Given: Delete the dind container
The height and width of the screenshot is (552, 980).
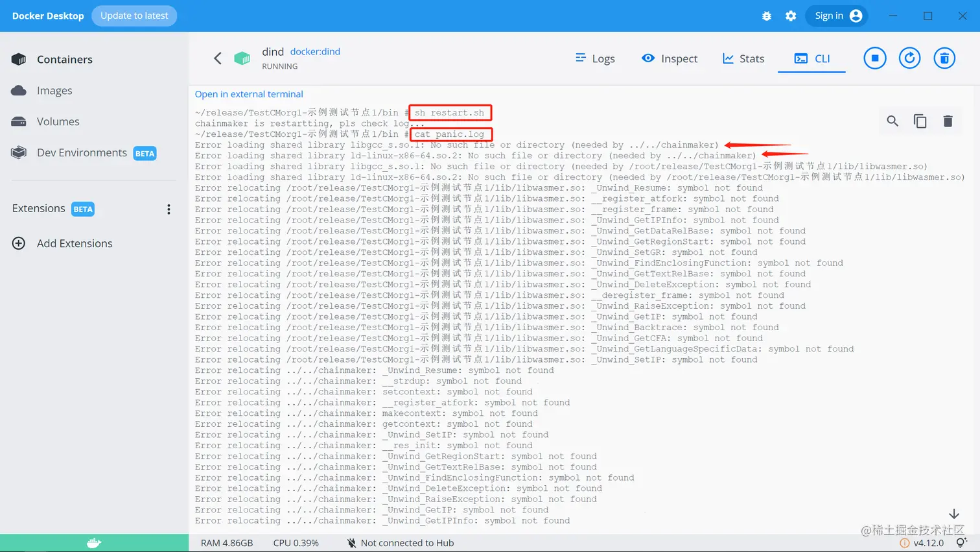Looking at the screenshot, I should click(x=944, y=58).
